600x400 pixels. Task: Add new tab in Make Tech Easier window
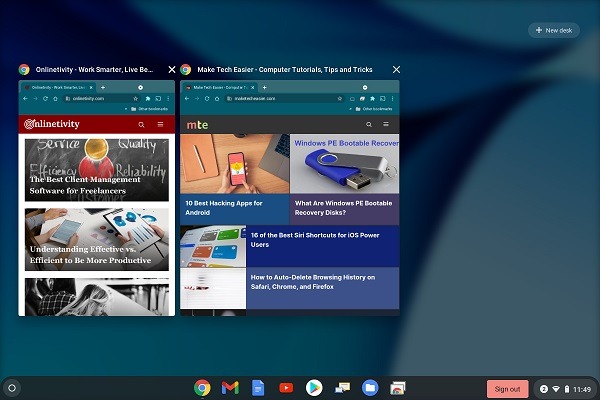click(264, 88)
